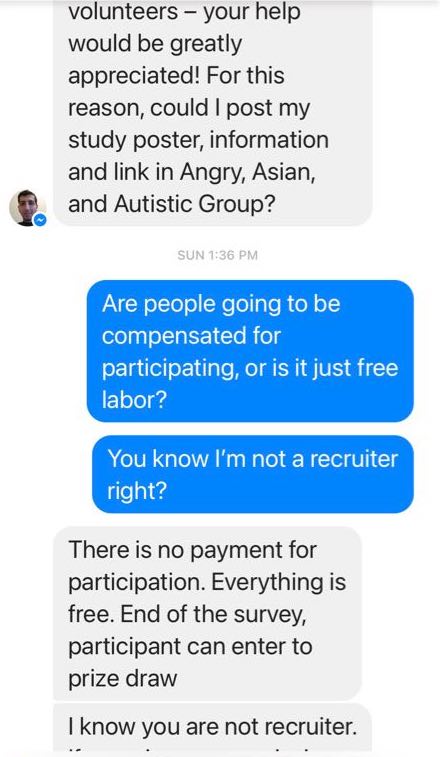Tap the words 'prize draw' in the reply
Image resolution: width=440 pixels, height=757 pixels.
click(x=123, y=679)
